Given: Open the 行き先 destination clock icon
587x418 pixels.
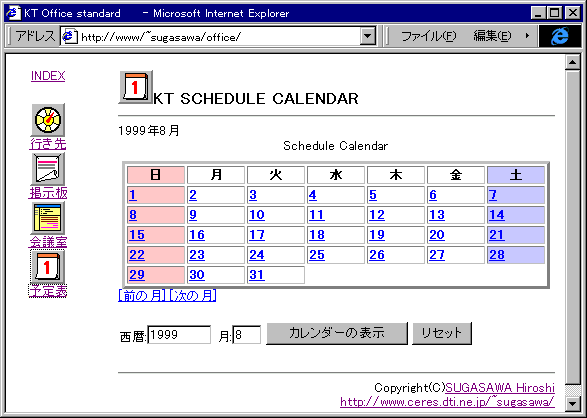Looking at the screenshot, I should click(x=48, y=120).
